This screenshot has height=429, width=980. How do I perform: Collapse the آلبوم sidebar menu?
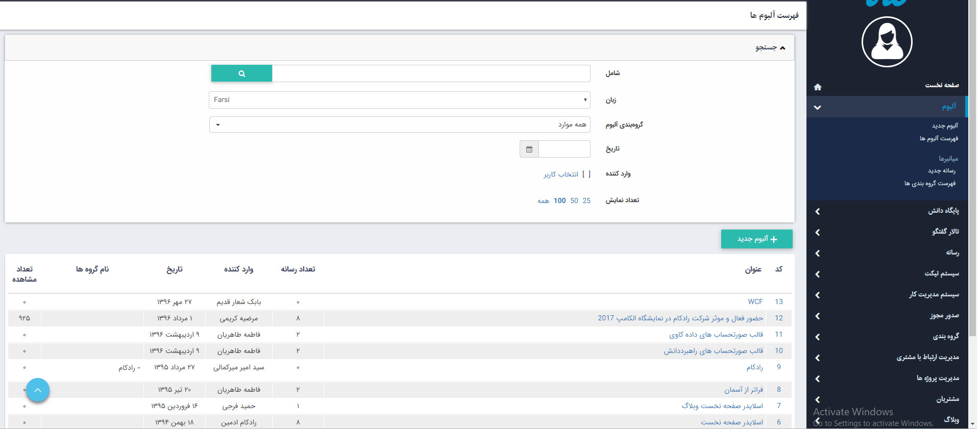(817, 107)
